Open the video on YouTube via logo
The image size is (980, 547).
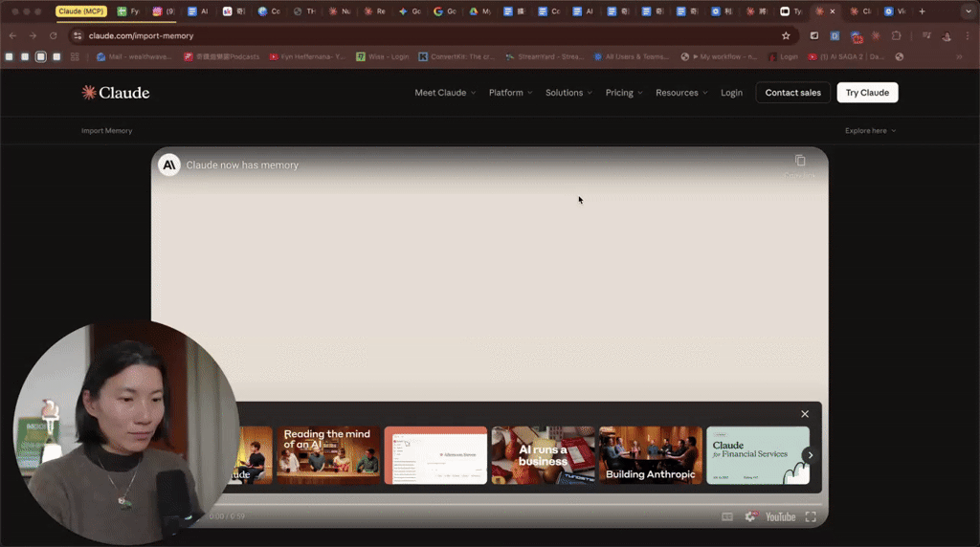pyautogui.click(x=781, y=516)
